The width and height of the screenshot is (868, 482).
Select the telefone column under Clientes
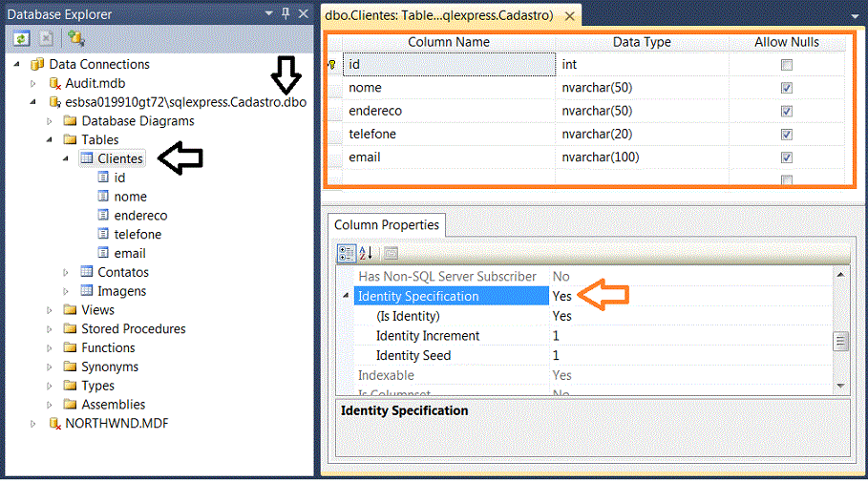coord(138,234)
